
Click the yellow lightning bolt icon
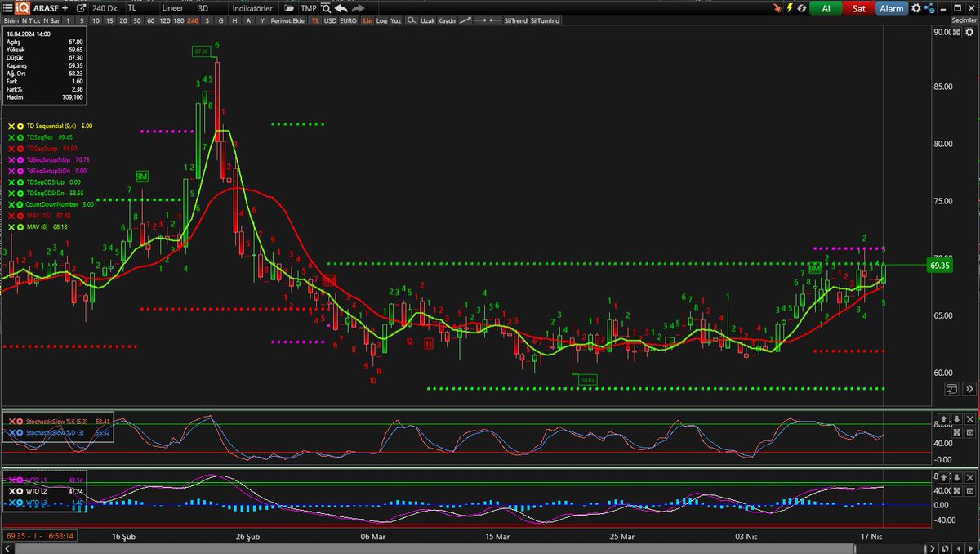click(790, 8)
